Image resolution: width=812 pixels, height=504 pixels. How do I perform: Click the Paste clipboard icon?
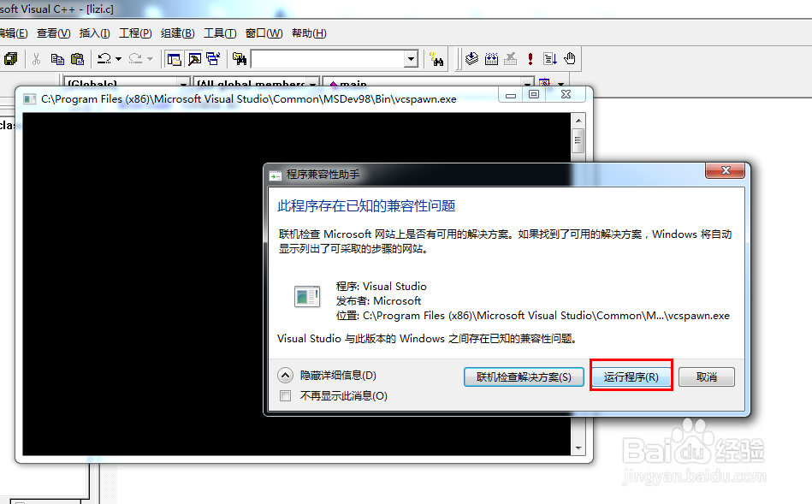tap(77, 59)
